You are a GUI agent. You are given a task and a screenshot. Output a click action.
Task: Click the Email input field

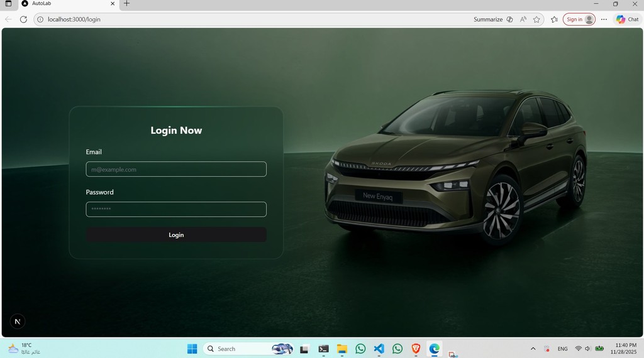(x=176, y=169)
